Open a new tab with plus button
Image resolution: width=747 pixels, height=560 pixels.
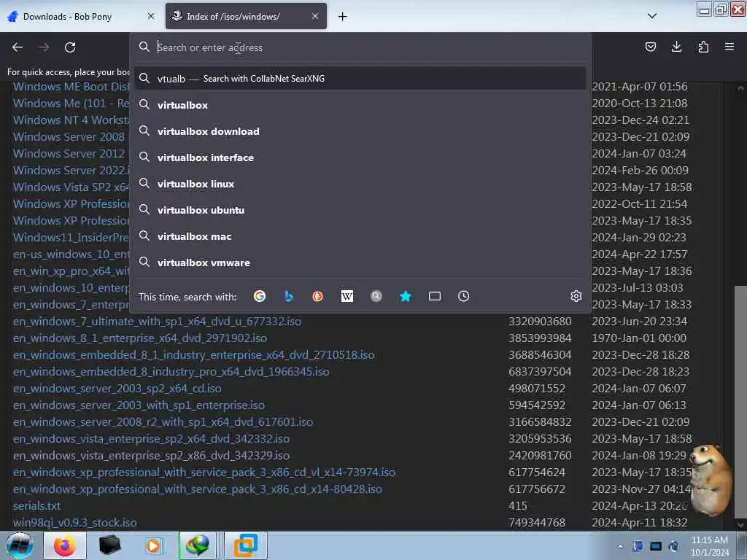343,17
